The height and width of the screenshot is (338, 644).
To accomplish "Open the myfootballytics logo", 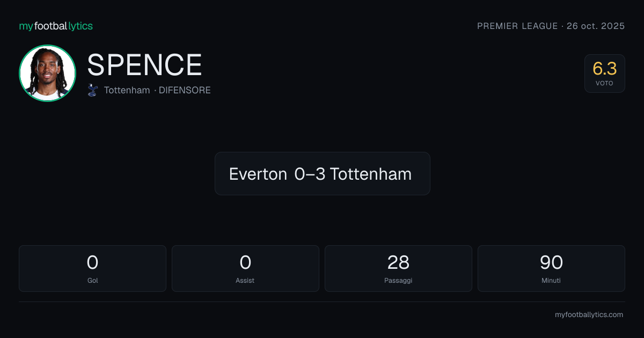I will [56, 26].
